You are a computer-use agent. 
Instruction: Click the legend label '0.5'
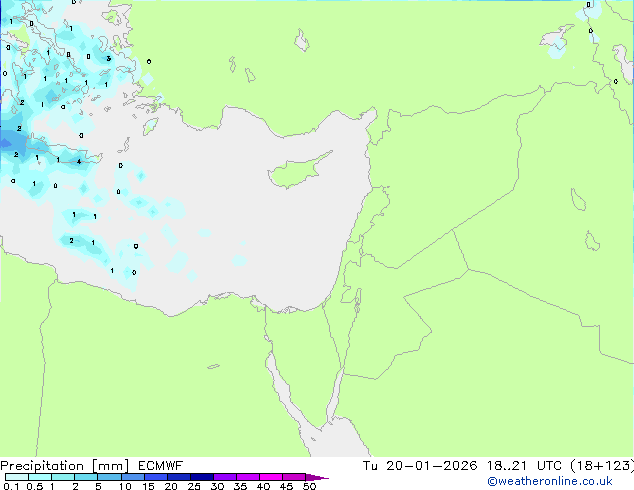pyautogui.click(x=35, y=486)
